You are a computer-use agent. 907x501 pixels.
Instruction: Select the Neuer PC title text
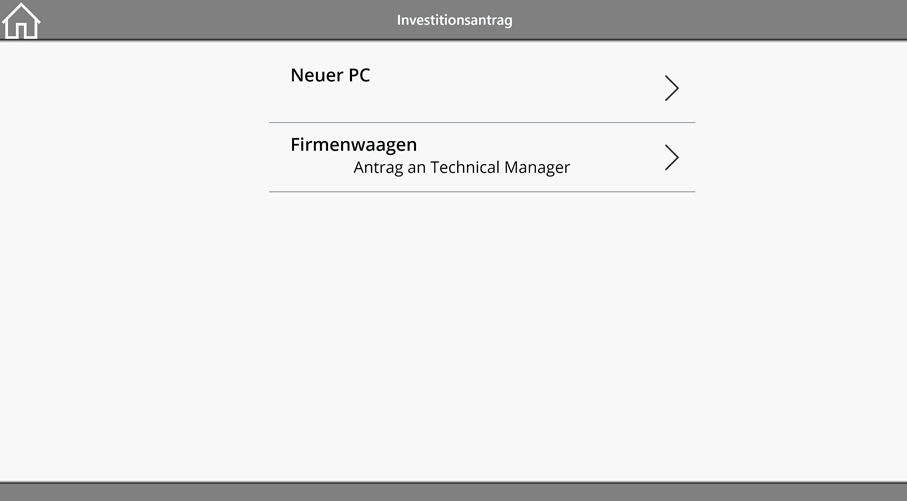(330, 75)
